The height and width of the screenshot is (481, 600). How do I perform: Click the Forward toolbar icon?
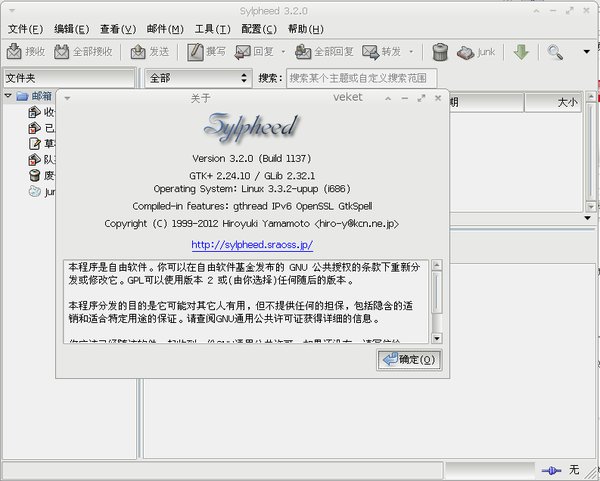[370, 52]
